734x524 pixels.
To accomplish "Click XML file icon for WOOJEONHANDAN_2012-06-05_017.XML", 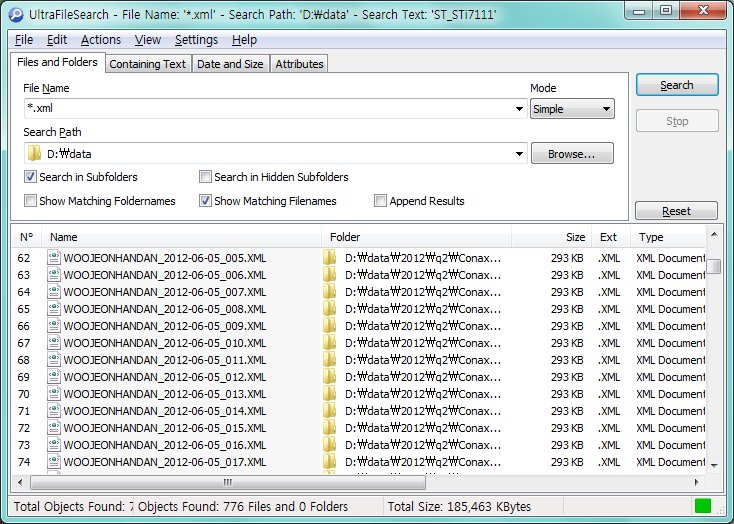I will pyautogui.click(x=54, y=462).
